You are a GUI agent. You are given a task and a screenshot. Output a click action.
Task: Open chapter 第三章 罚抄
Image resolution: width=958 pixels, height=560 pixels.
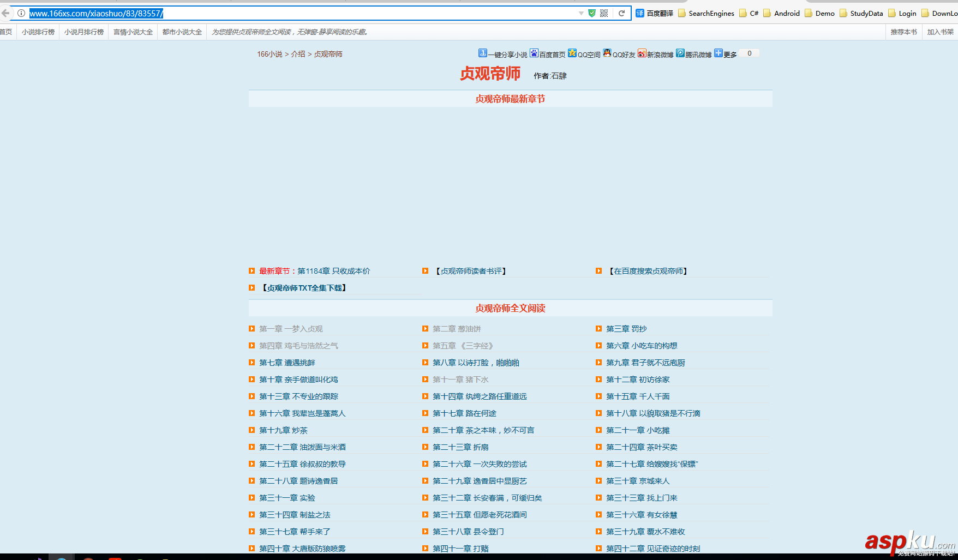626,329
